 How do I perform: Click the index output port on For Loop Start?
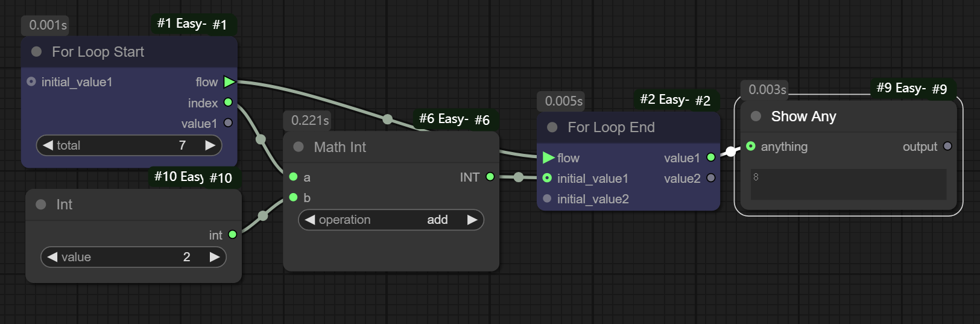click(228, 103)
